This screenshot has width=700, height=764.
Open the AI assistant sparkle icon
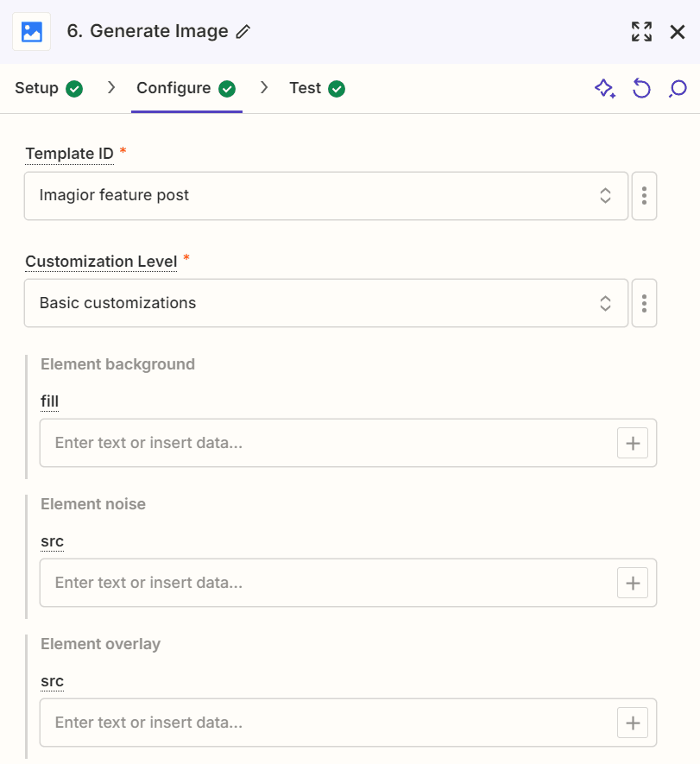pos(605,88)
